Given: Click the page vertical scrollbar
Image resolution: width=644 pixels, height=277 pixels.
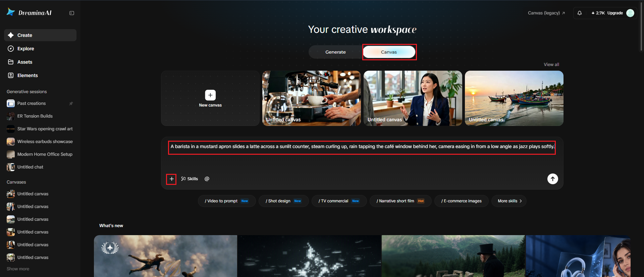Looking at the screenshot, I should 641,27.
